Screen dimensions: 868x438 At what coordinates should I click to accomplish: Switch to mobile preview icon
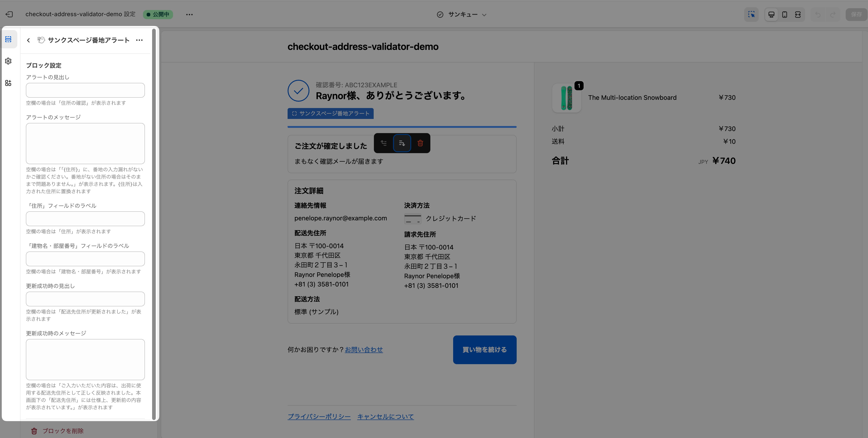(784, 15)
